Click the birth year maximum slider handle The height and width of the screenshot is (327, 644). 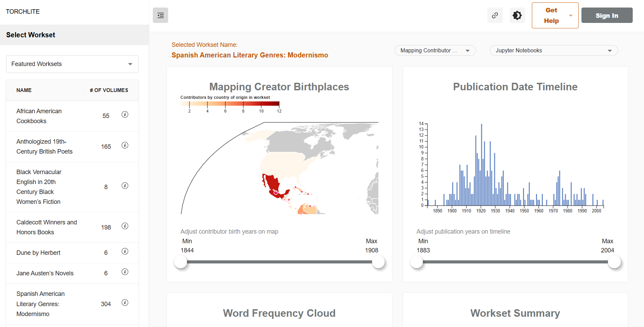pos(378,262)
